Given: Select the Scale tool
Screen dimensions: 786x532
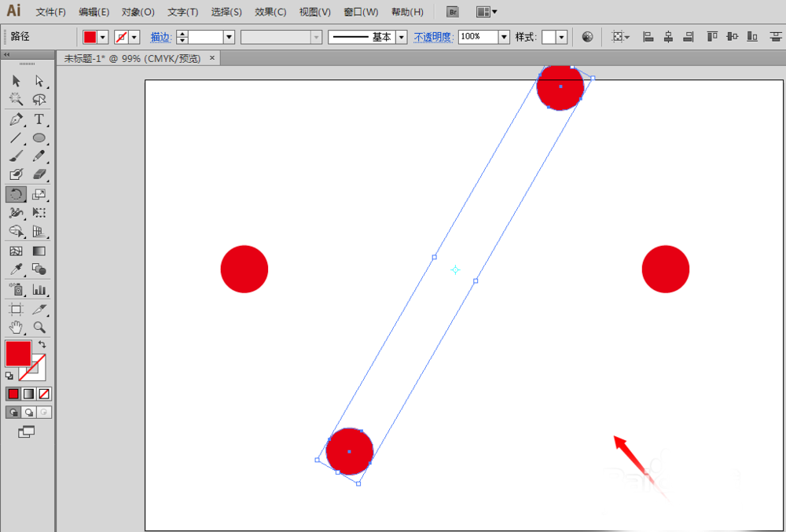Looking at the screenshot, I should point(39,194).
